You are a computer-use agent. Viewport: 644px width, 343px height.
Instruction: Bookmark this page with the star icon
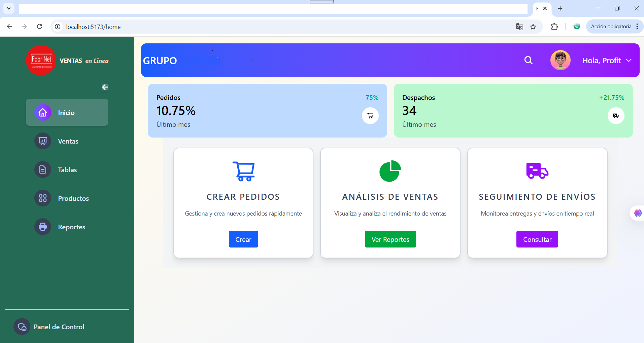[533, 27]
